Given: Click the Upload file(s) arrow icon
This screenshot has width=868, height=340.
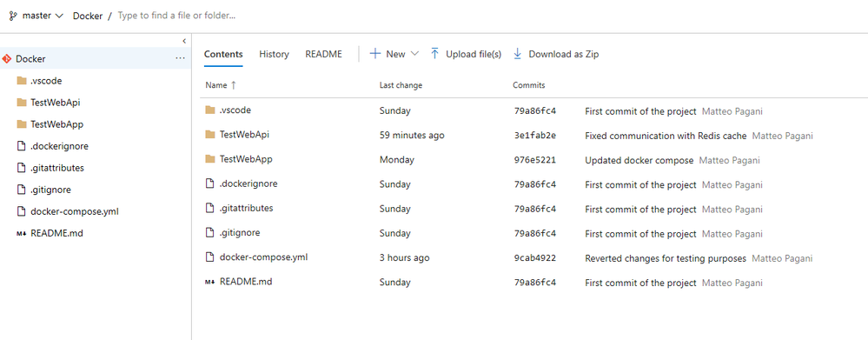Looking at the screenshot, I should 434,54.
